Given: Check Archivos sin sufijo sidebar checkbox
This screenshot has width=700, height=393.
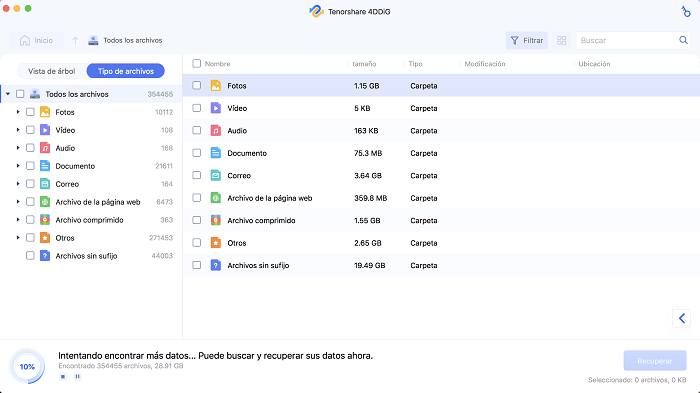Looking at the screenshot, I should click(30, 255).
